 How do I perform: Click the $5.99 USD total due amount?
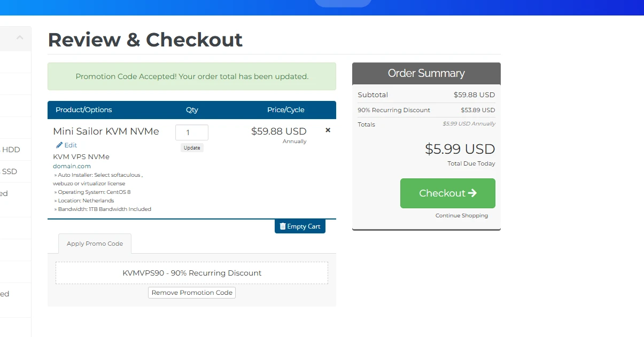[x=460, y=149]
